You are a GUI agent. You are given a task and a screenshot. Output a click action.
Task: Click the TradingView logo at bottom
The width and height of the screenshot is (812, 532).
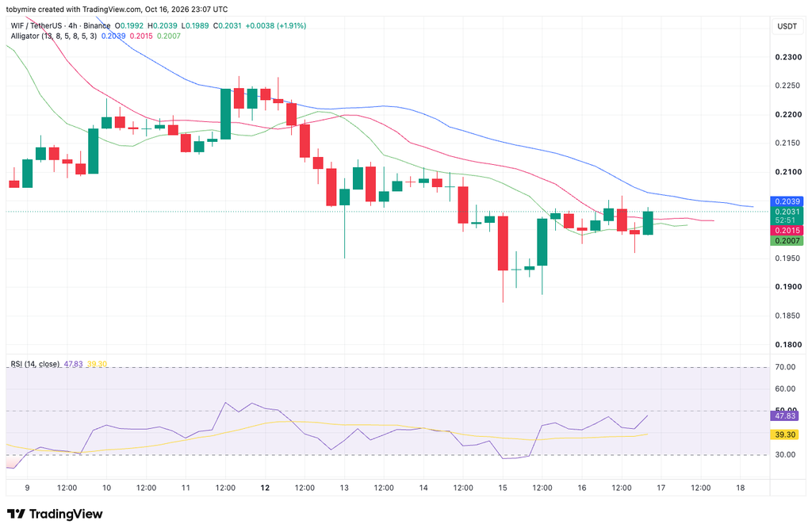(55, 514)
